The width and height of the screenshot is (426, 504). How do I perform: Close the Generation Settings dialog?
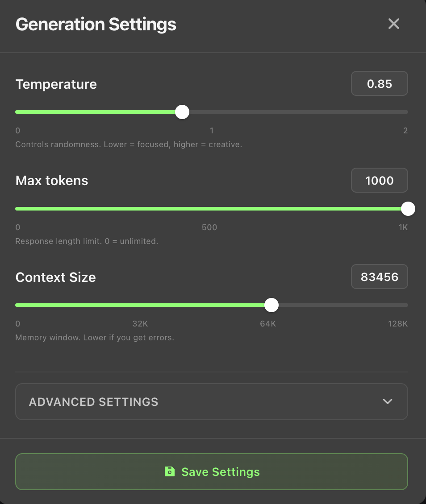(393, 24)
